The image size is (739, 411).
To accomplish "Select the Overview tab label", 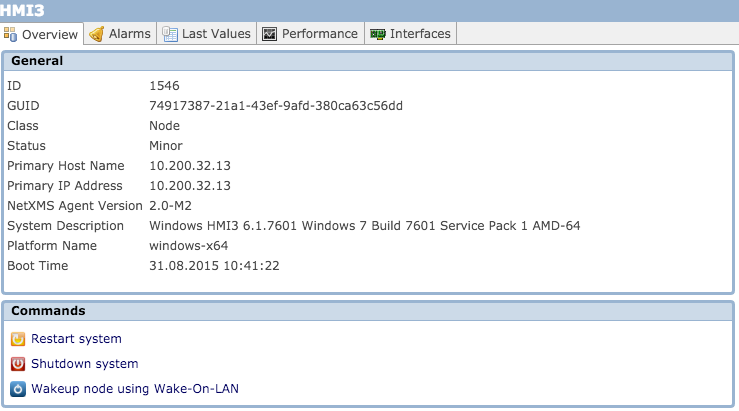I will [50, 34].
